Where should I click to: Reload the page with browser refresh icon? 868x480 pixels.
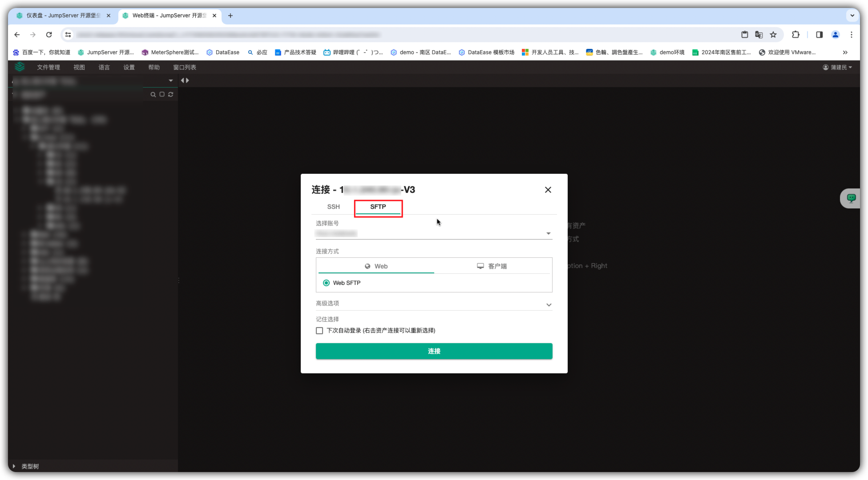[49, 35]
